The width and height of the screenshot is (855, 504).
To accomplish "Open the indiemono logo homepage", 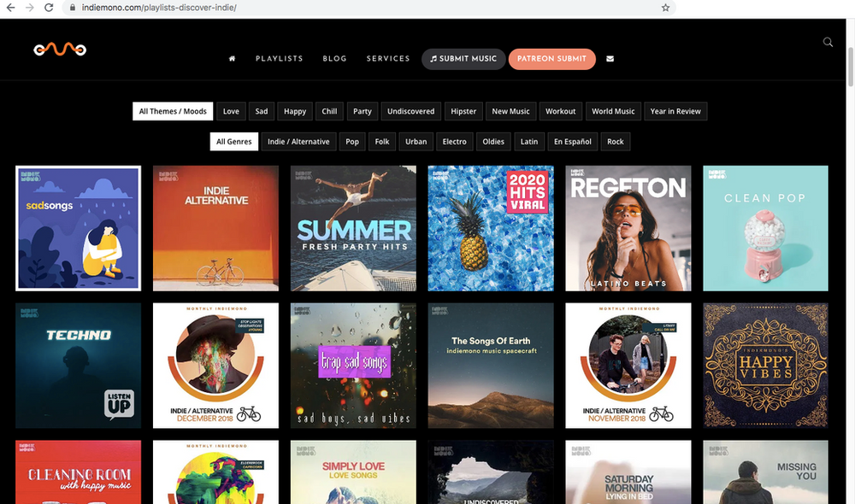I will tap(60, 50).
